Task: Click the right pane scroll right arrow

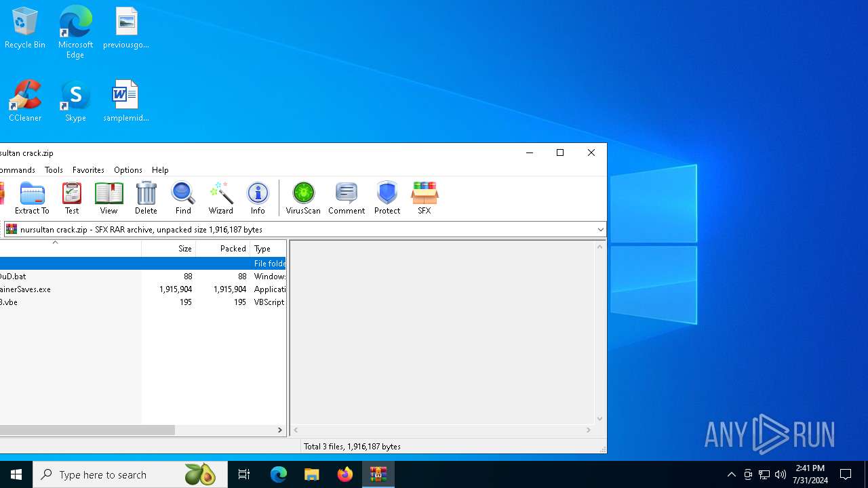Action: [589, 430]
